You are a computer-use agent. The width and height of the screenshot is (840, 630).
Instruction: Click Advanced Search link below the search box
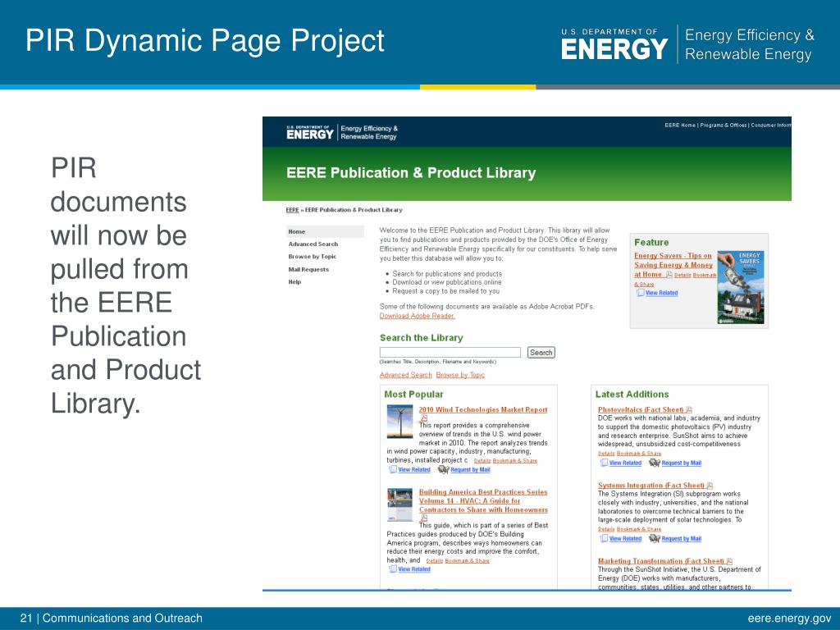[x=405, y=375]
